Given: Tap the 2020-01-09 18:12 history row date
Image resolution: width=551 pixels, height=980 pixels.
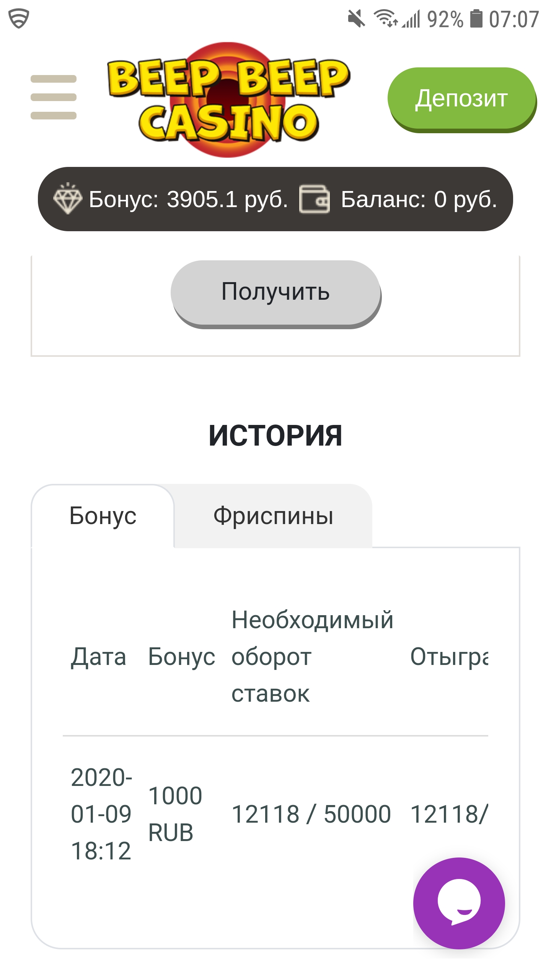Looking at the screenshot, I should coord(101,813).
